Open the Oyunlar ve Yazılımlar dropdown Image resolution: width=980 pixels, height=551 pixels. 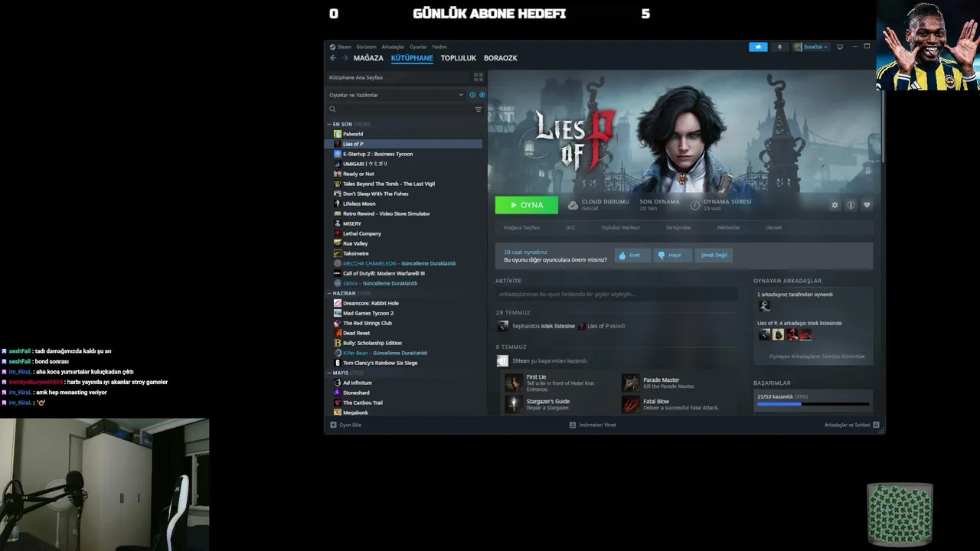pyautogui.click(x=396, y=95)
